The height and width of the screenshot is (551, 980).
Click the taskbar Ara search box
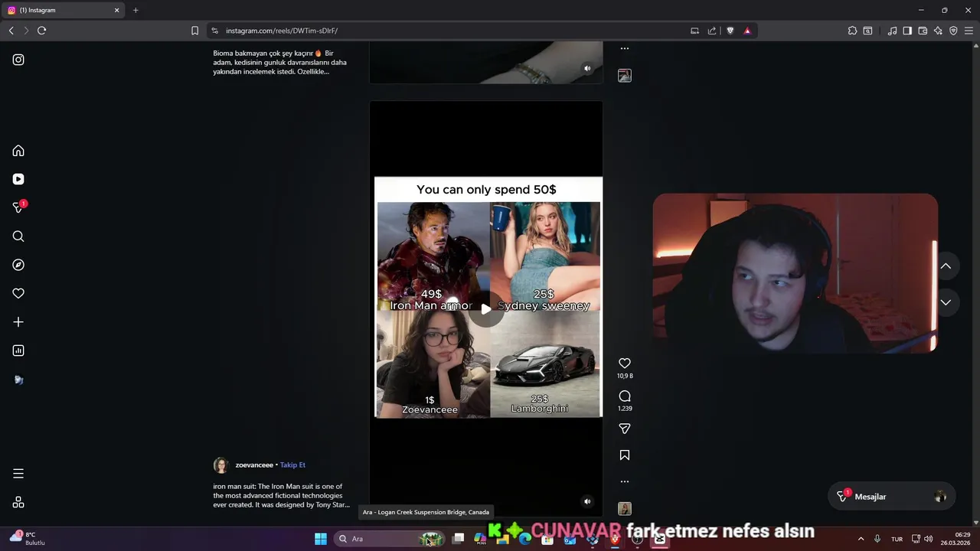click(x=389, y=539)
